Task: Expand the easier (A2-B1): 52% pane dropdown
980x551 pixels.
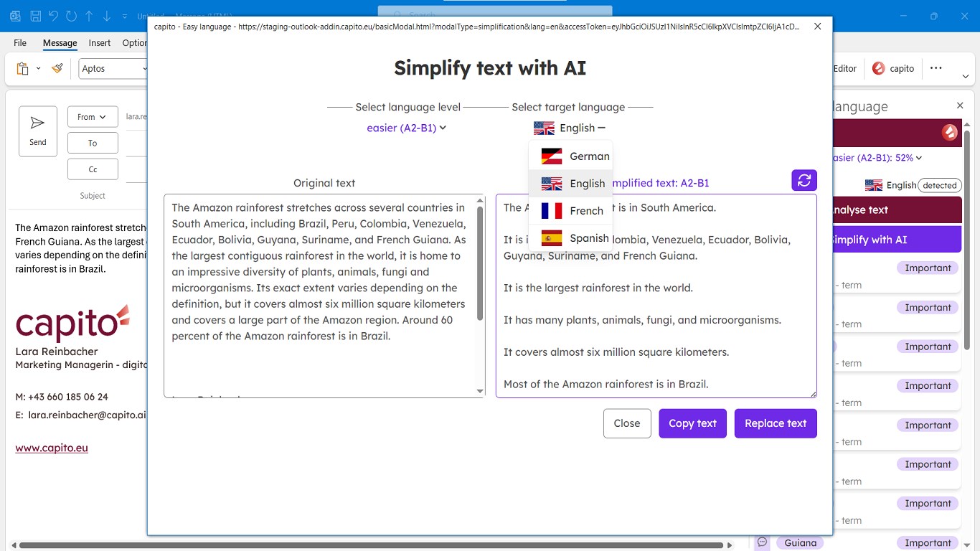Action: (x=877, y=157)
